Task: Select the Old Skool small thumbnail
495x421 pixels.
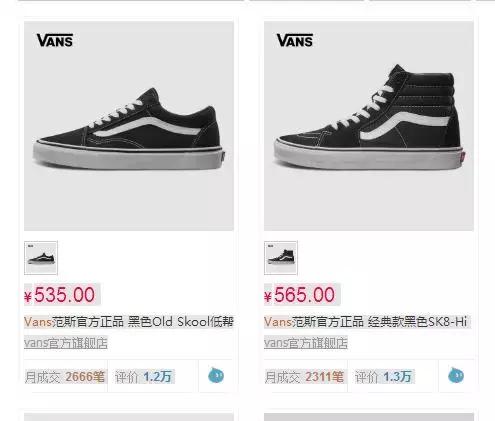Action: 41,258
